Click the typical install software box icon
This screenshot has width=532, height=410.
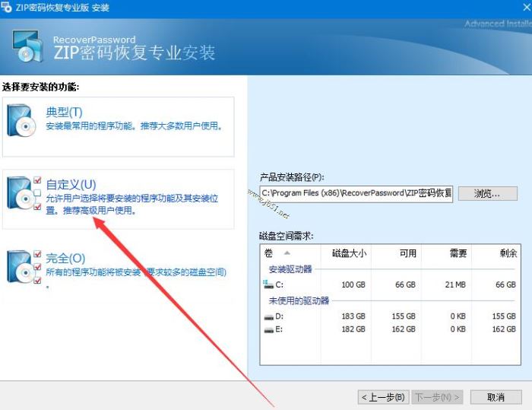tap(21, 120)
